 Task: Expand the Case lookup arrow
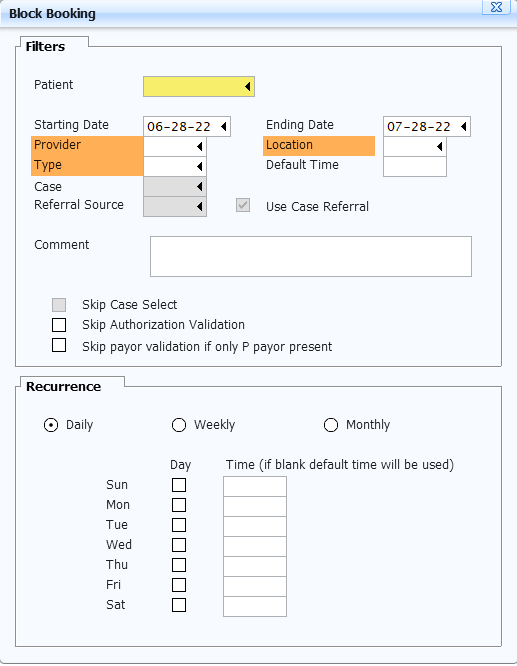pos(199,186)
